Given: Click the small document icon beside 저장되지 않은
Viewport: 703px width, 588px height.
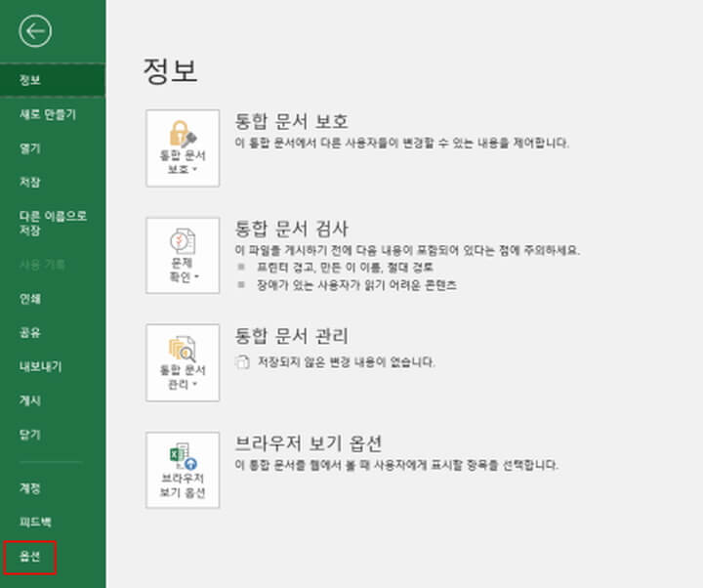Looking at the screenshot, I should coord(242,362).
